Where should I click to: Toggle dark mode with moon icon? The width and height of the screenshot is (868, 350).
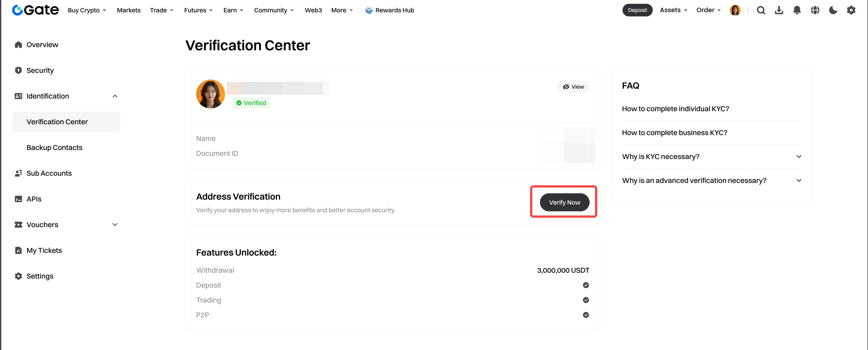pos(833,11)
